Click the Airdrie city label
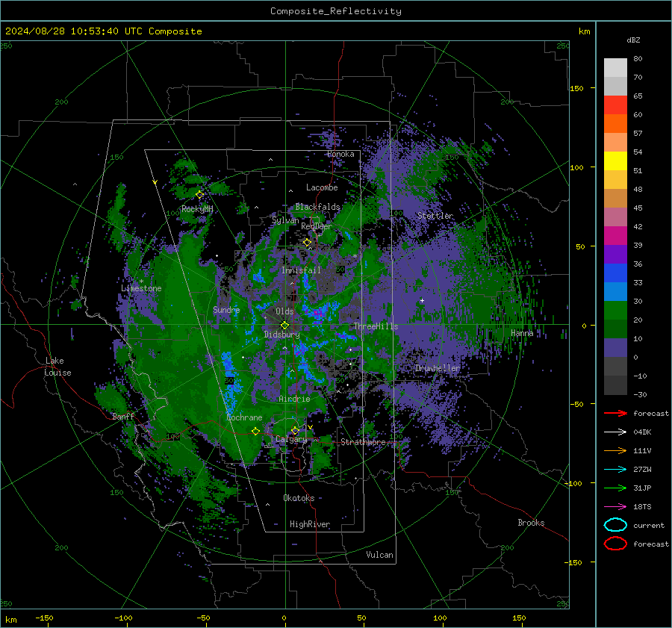Viewport: 672px width, 628px height. tap(294, 399)
